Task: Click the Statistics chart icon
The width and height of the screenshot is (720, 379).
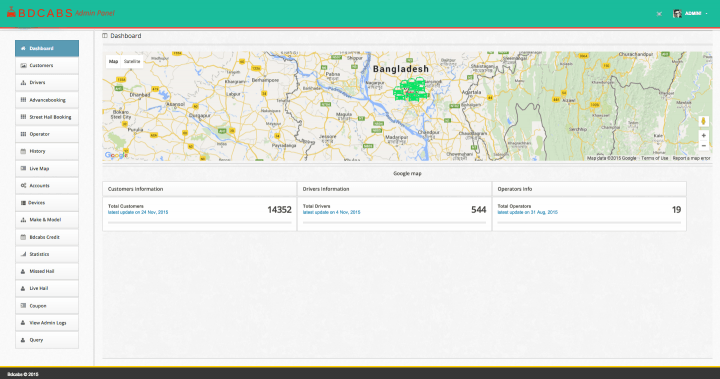Action: click(x=23, y=254)
